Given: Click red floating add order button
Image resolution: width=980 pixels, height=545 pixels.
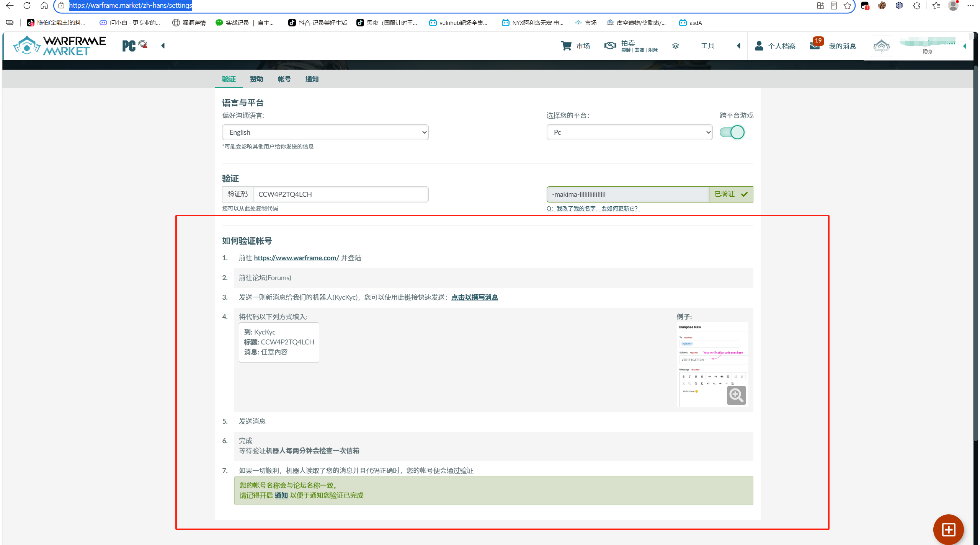Looking at the screenshot, I should point(949,530).
